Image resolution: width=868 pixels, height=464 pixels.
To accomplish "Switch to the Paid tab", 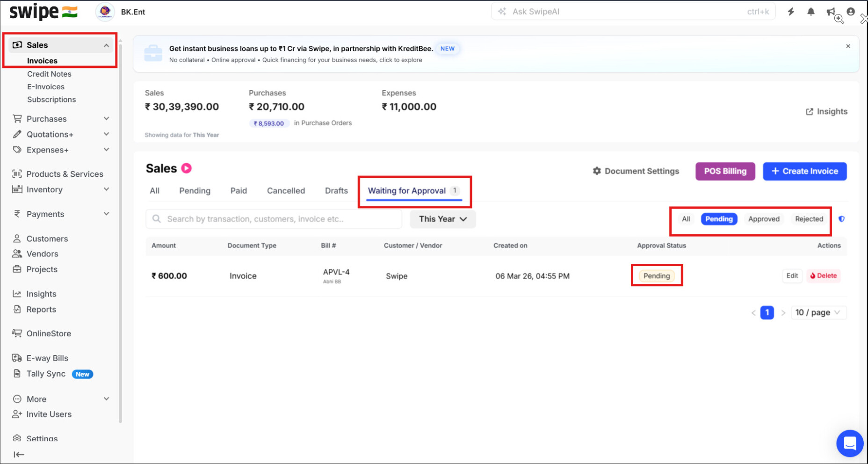I will (239, 191).
